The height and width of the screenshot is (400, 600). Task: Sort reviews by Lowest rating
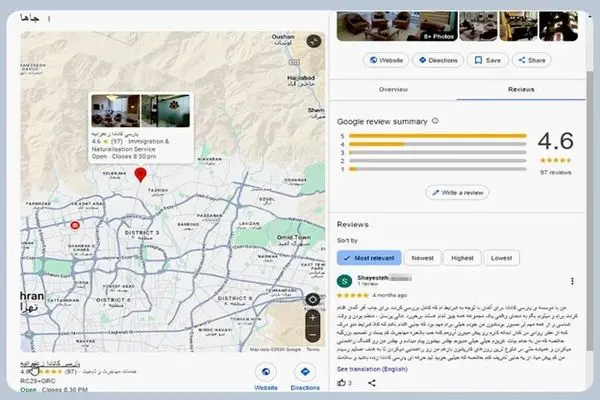[501, 258]
